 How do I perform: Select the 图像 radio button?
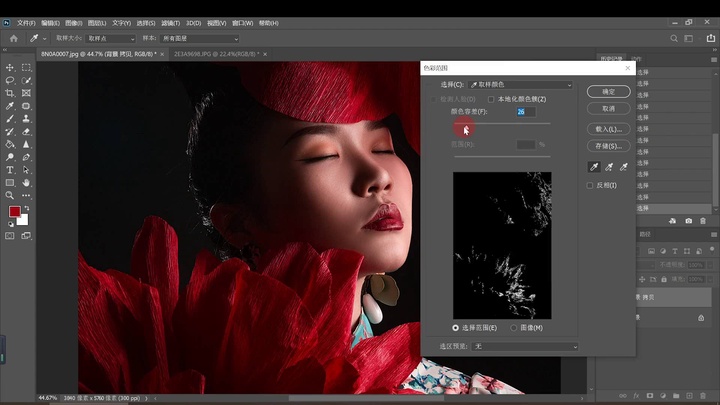coord(515,328)
